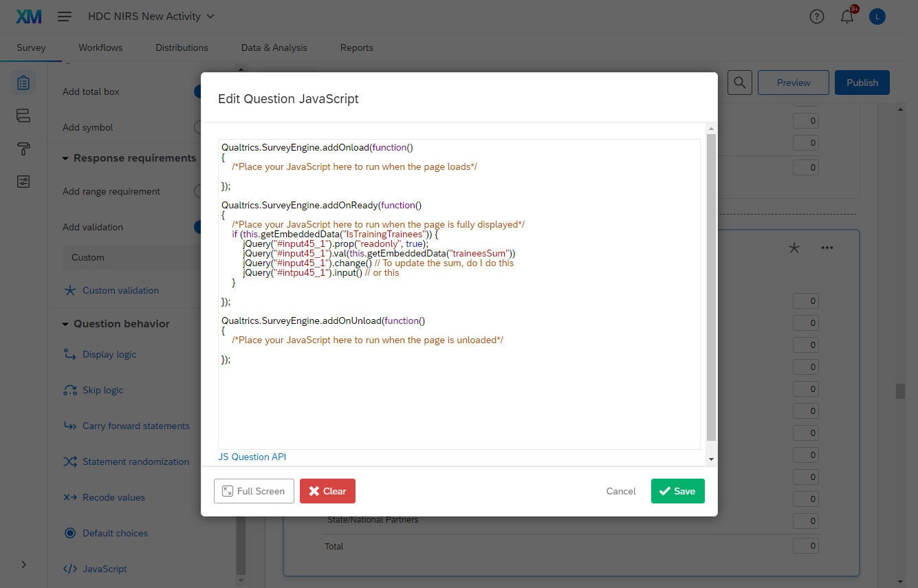Click the Recode values icon
The height and width of the screenshot is (588, 918).
pos(70,497)
